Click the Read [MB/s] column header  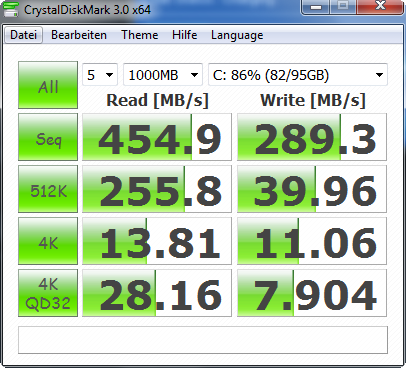click(x=157, y=100)
